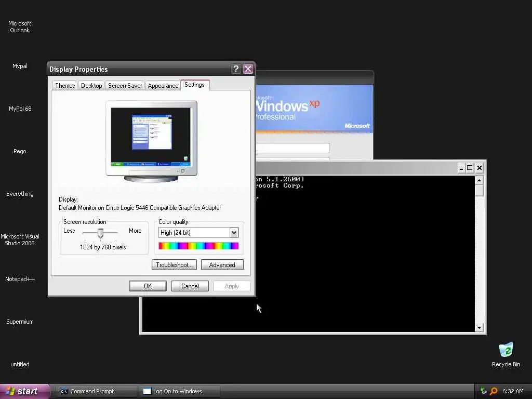532x399 pixels.
Task: Switch to the Screen Saver tab
Action: point(125,86)
